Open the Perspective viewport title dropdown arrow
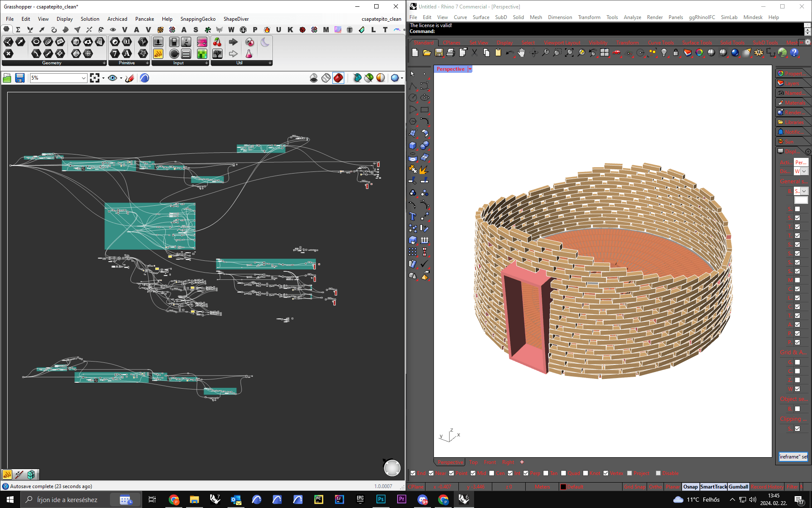Image resolution: width=812 pixels, height=508 pixels. pyautogui.click(x=470, y=69)
